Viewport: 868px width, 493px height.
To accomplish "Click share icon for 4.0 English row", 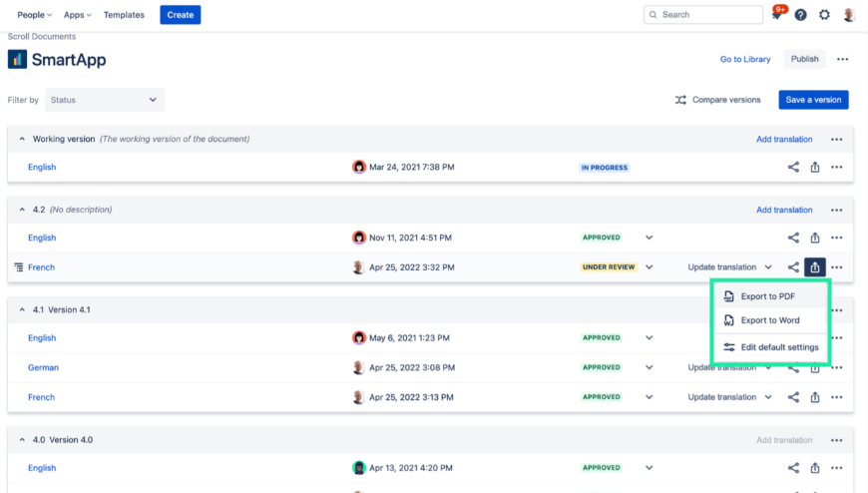I will (x=793, y=468).
